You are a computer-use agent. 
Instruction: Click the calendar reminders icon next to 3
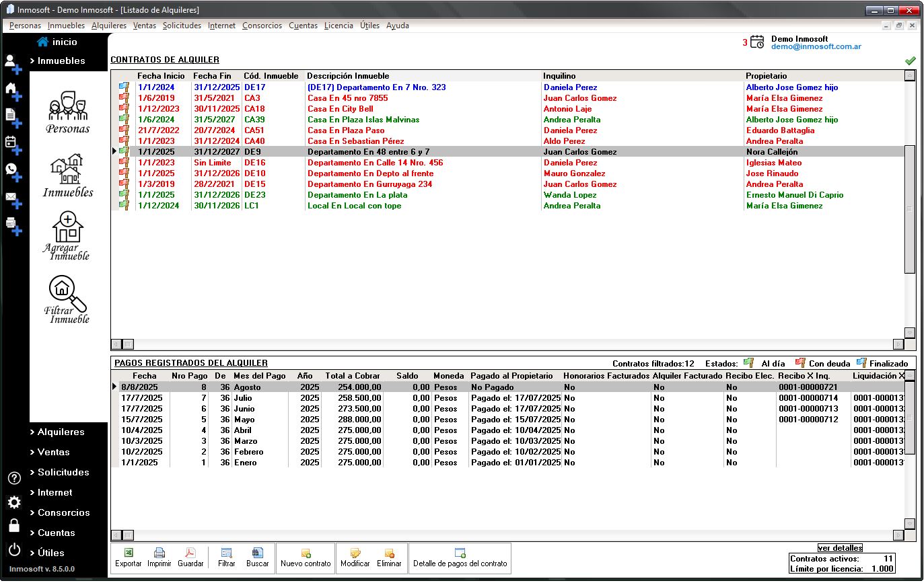coord(757,42)
